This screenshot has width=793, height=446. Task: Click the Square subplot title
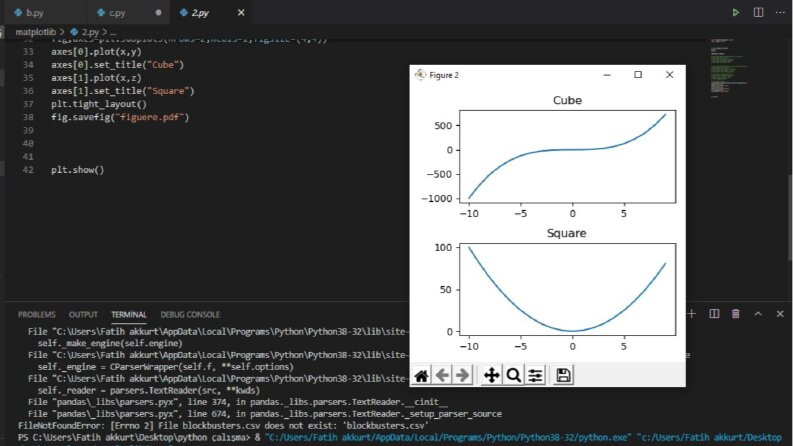pyautogui.click(x=566, y=233)
